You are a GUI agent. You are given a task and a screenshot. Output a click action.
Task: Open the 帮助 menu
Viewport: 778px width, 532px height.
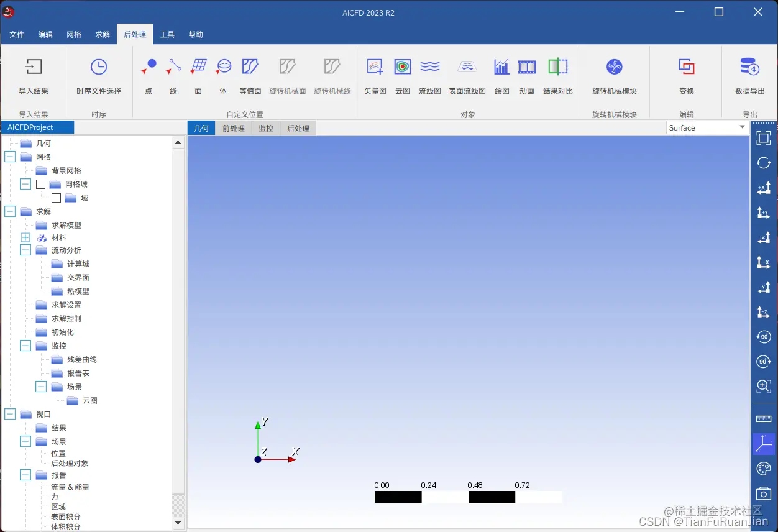coord(196,35)
